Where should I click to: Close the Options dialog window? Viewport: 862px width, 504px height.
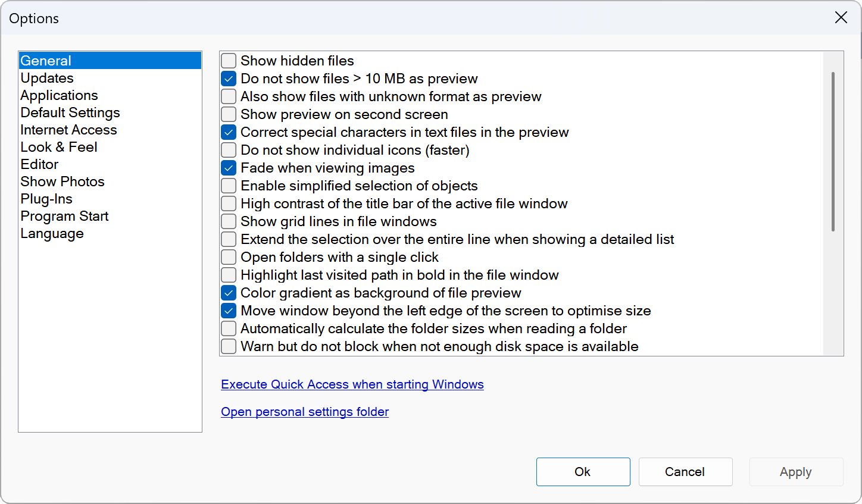(x=841, y=18)
